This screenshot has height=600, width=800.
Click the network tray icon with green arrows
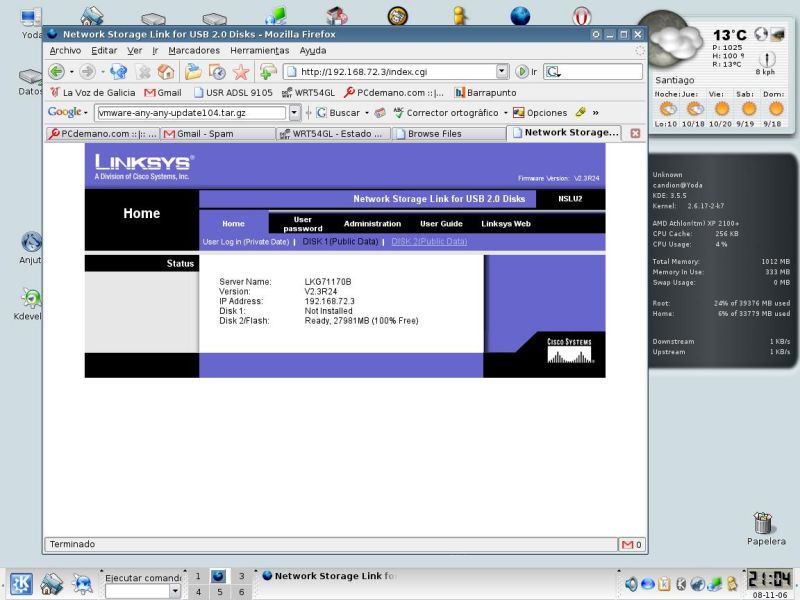[715, 584]
